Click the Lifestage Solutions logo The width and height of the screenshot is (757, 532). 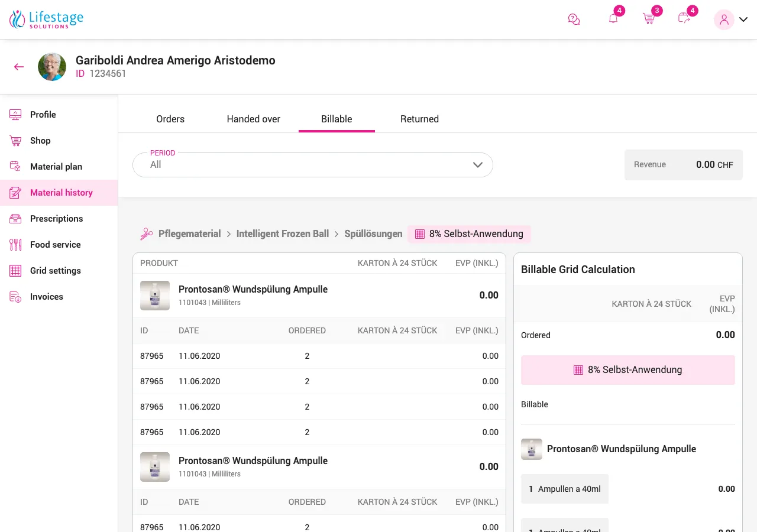coord(46,20)
